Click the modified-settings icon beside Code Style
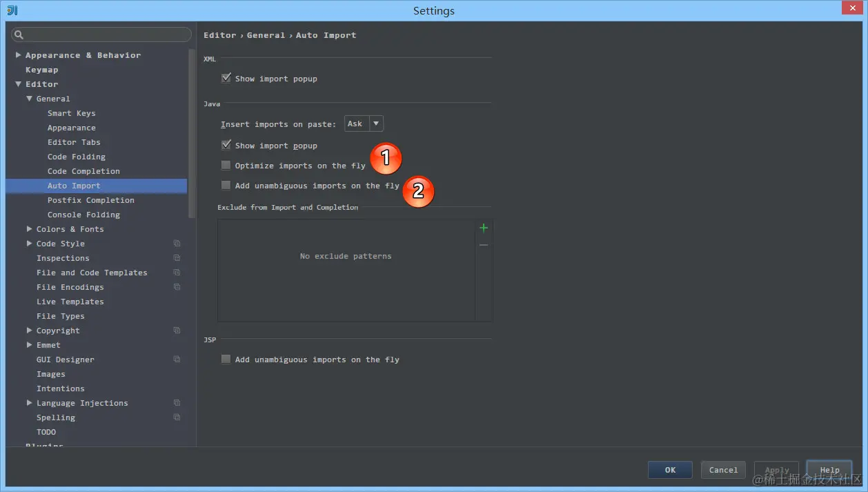 (x=177, y=243)
